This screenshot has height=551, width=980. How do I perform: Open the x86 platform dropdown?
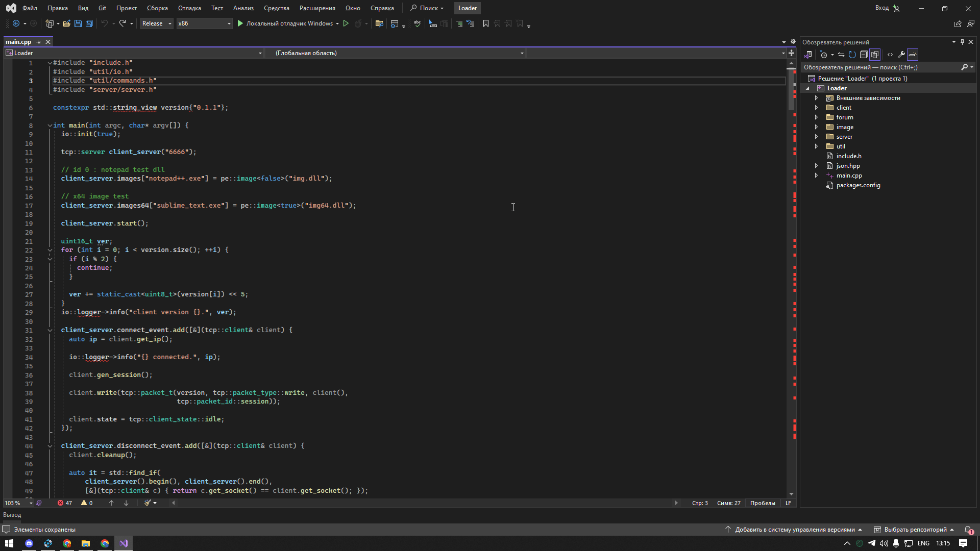pos(204,23)
